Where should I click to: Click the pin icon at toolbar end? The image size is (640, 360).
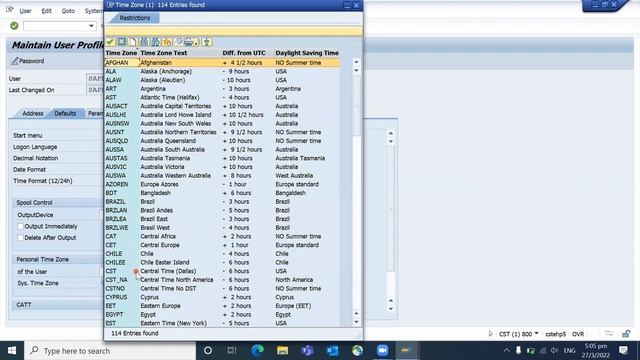click(x=207, y=42)
